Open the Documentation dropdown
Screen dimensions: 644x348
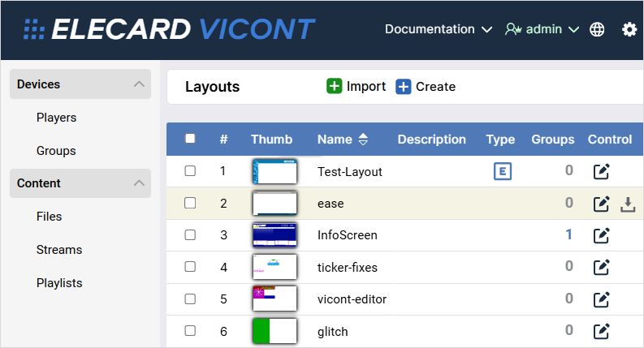coord(439,29)
